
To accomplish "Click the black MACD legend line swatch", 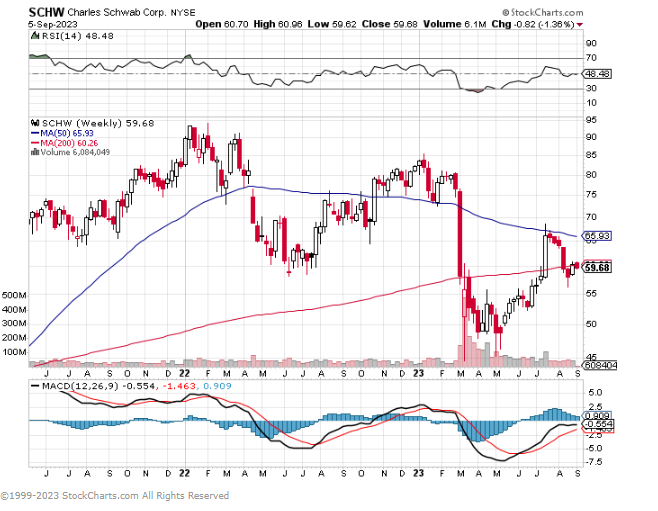I will (x=35, y=386).
